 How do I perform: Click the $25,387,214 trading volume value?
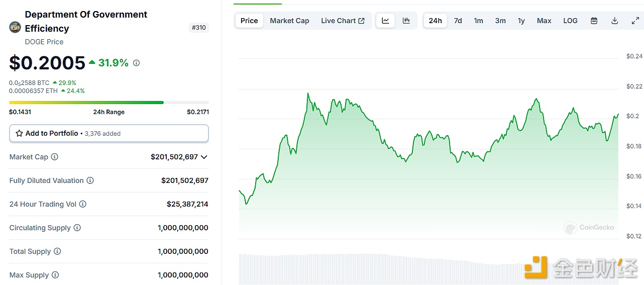(x=187, y=204)
